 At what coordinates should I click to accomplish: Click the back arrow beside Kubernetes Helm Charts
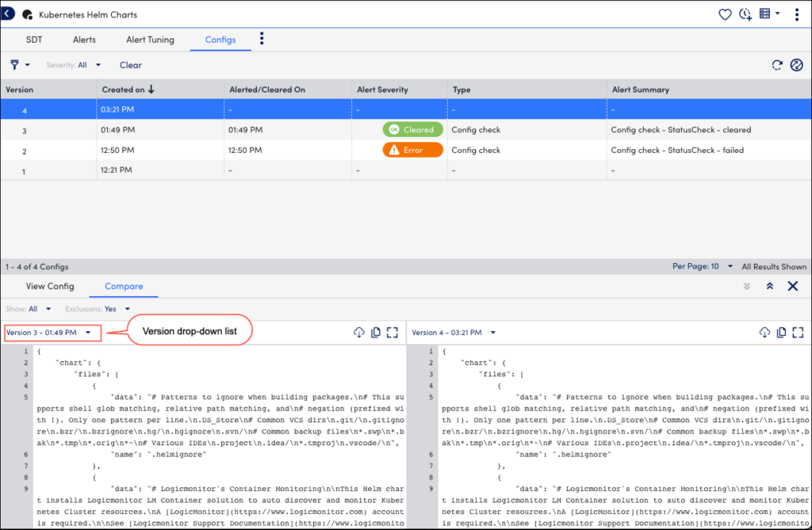(9, 13)
